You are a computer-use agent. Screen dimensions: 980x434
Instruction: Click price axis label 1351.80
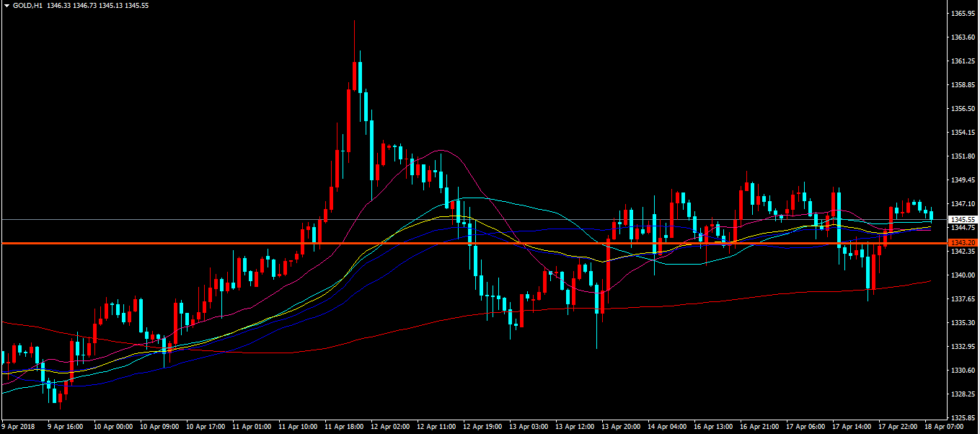tap(963, 156)
